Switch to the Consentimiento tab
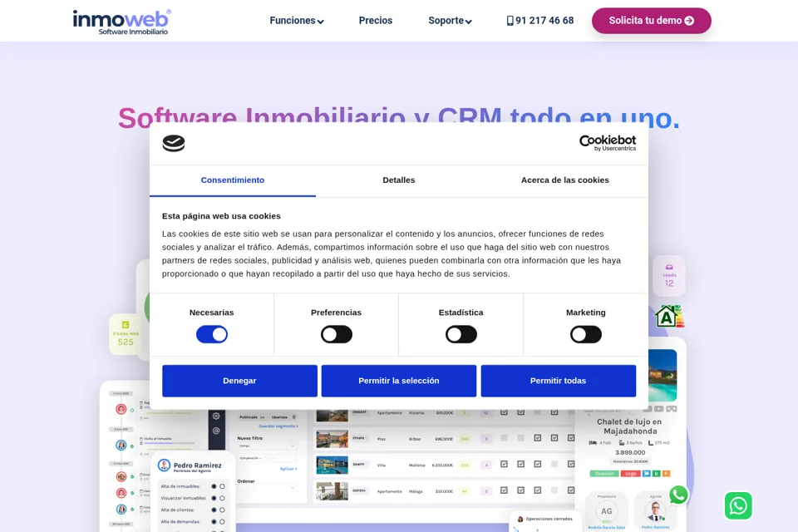 [233, 180]
